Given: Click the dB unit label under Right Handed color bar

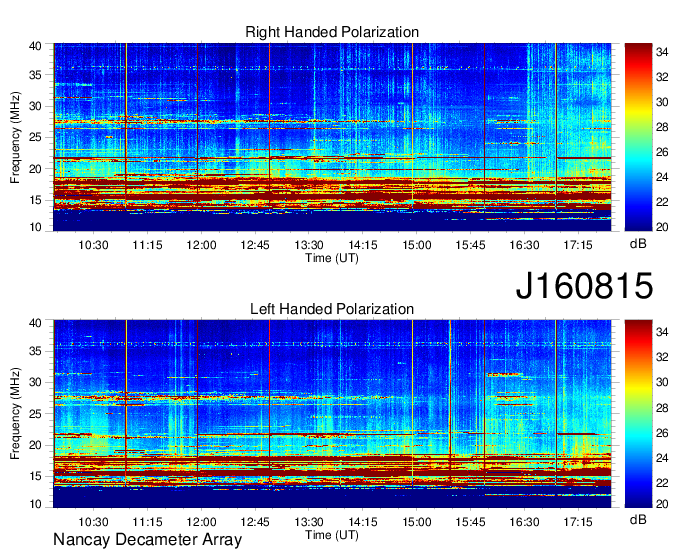Looking at the screenshot, I should tap(638, 244).
